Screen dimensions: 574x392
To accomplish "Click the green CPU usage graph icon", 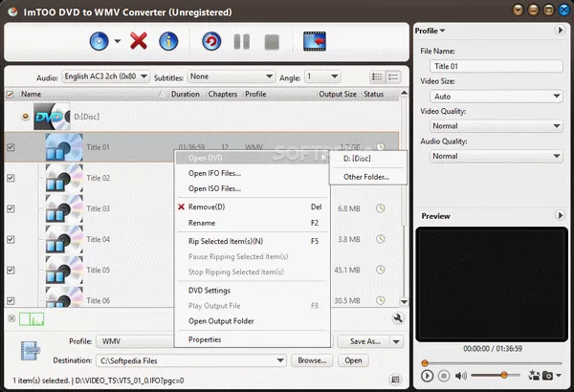I will [32, 319].
